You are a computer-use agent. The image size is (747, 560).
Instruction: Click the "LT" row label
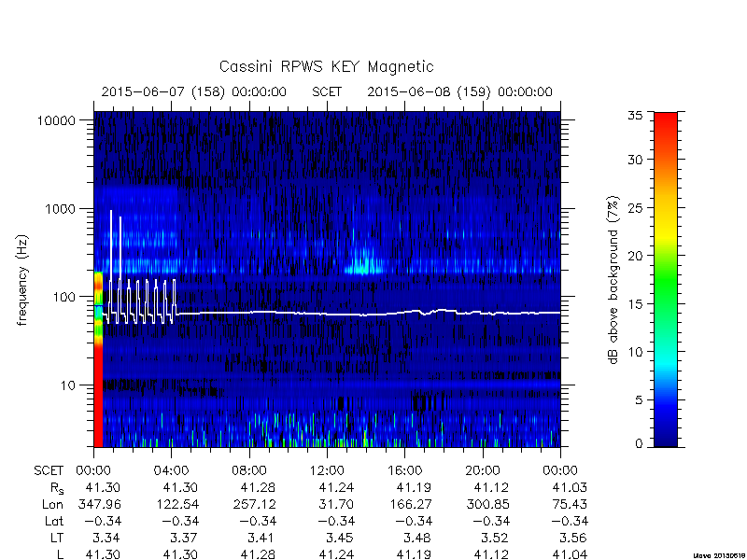coord(57,539)
